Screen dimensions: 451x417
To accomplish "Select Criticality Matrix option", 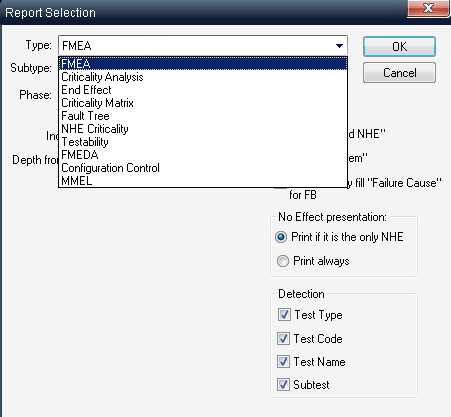I will 203,103.
